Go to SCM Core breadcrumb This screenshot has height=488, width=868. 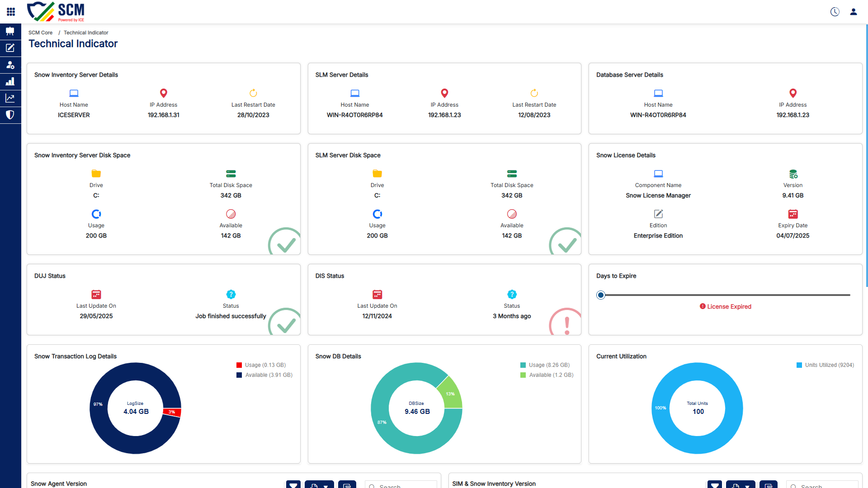(40, 33)
